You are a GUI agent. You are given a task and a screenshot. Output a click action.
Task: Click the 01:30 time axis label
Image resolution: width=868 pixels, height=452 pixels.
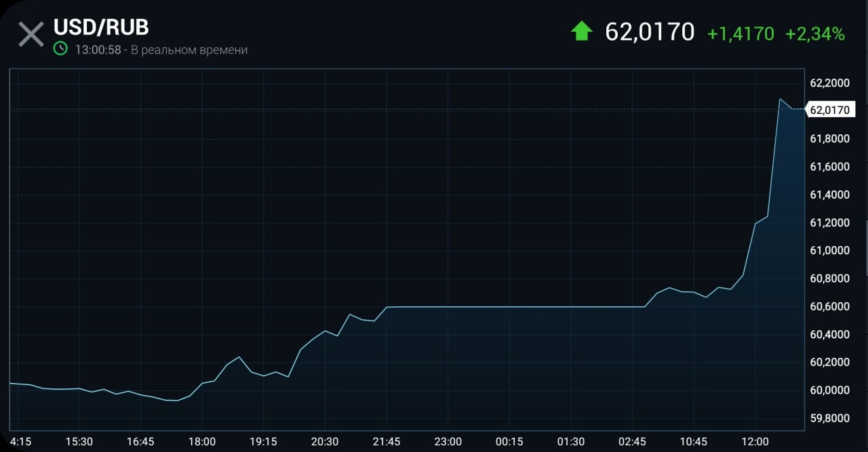click(x=571, y=441)
